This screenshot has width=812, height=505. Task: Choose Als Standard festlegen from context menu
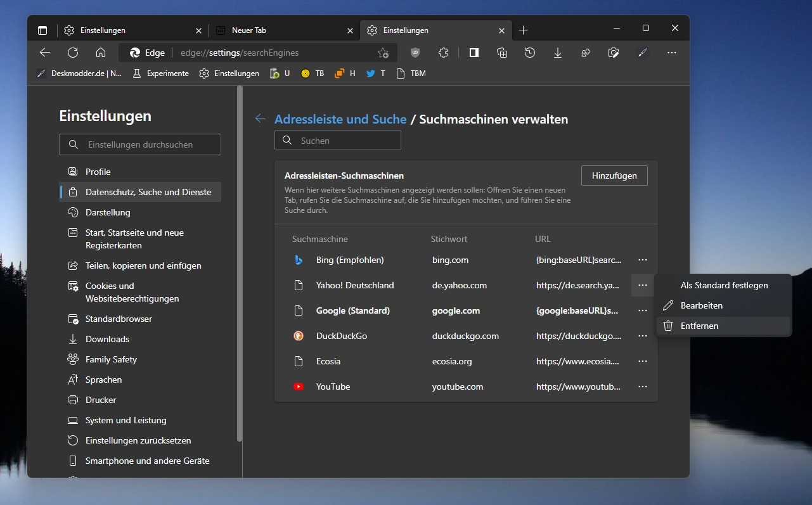(x=724, y=285)
